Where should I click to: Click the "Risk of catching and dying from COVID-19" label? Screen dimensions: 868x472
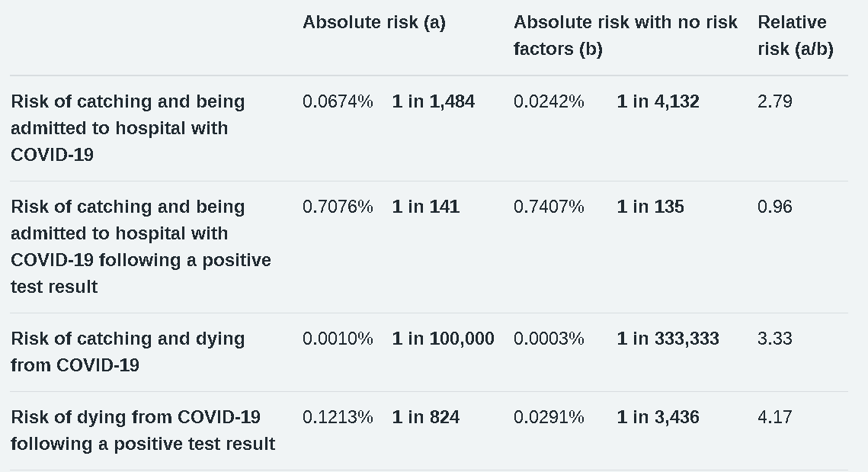tap(127, 352)
